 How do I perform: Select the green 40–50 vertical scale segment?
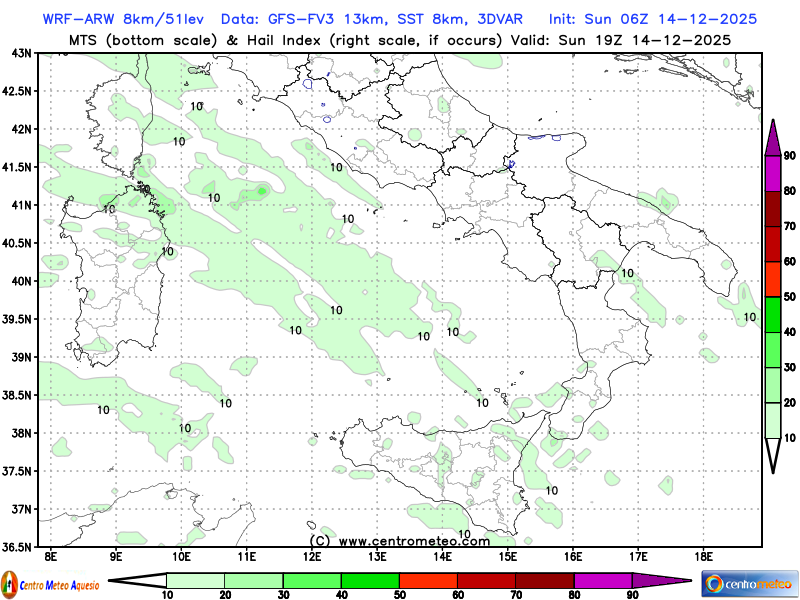click(x=773, y=314)
